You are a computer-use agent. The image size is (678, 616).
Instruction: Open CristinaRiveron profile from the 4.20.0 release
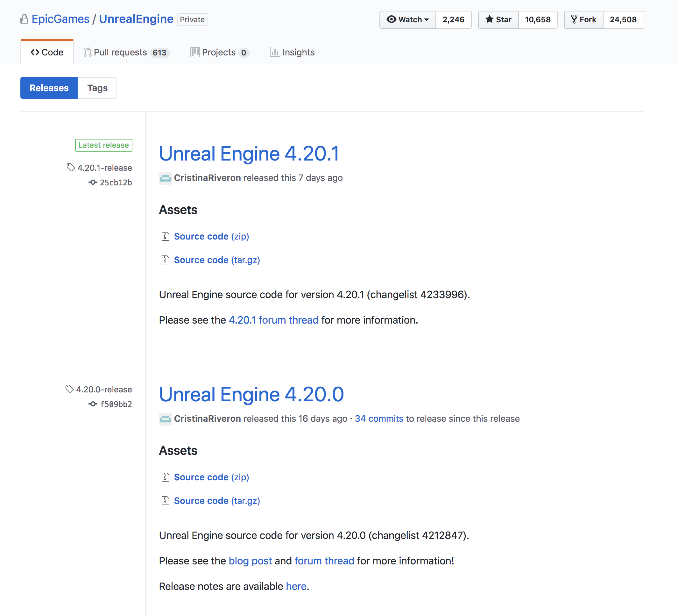208,419
